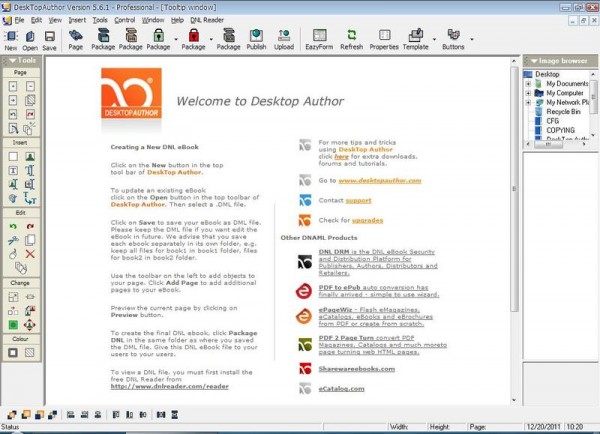The height and width of the screenshot is (434, 600).
Task: Click the outline colour box in the Colour section
Action: 13,352
